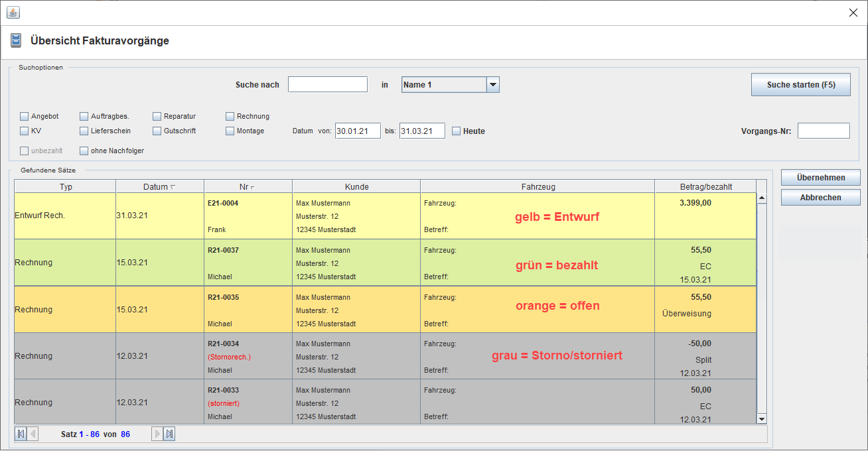868x451 pixels.
Task: Select invoice number E21-0004
Action: [x=223, y=203]
